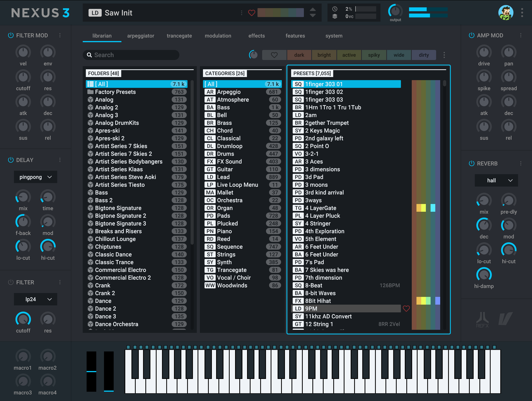The height and width of the screenshot is (401, 532).
Task: Open FILTER options menu dots
Action: [60, 282]
